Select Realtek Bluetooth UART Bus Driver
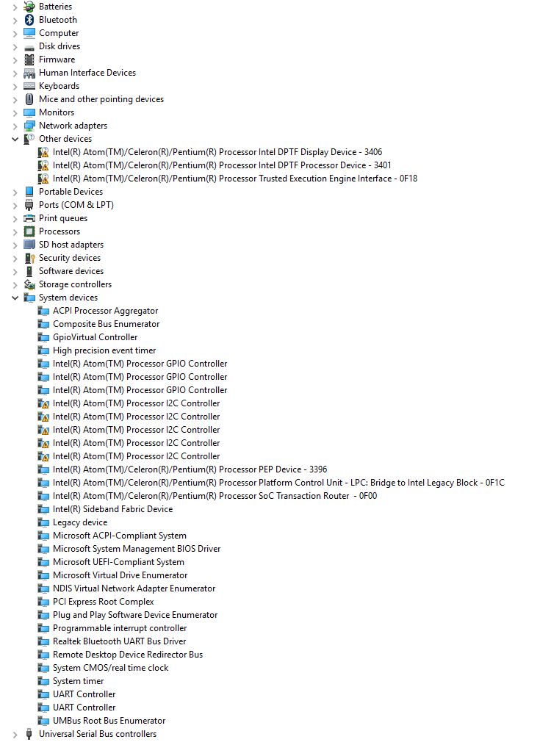Viewport: 540px width, 756px height. 119,641
